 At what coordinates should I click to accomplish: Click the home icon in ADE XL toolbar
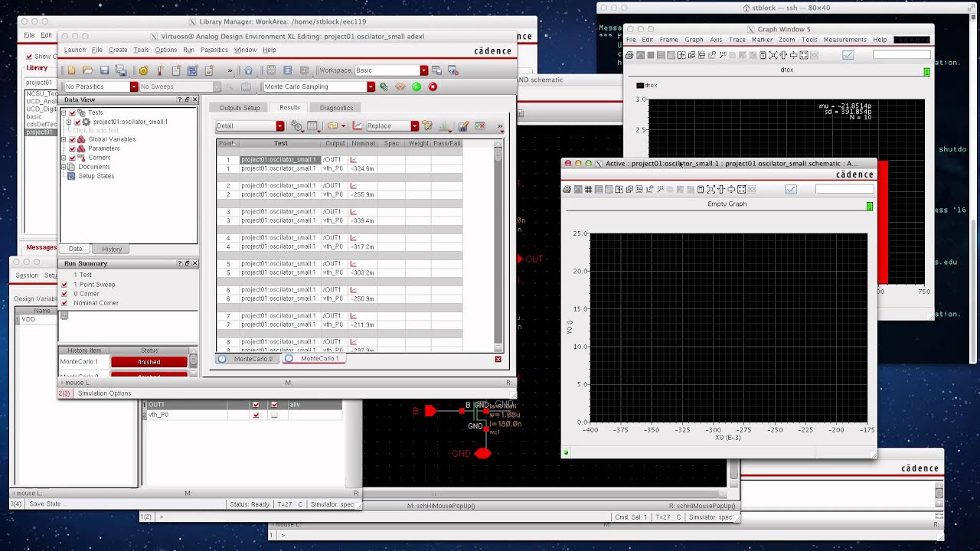coord(248,70)
